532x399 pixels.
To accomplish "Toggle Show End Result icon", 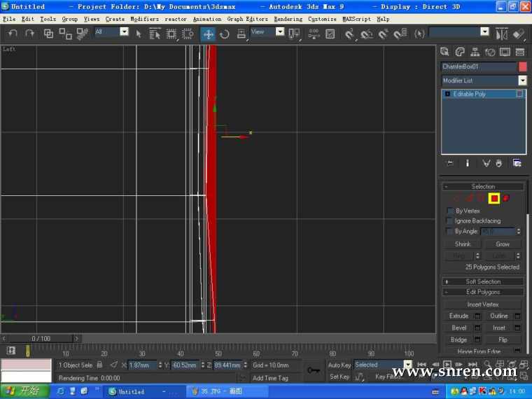I will pyautogui.click(x=467, y=164).
